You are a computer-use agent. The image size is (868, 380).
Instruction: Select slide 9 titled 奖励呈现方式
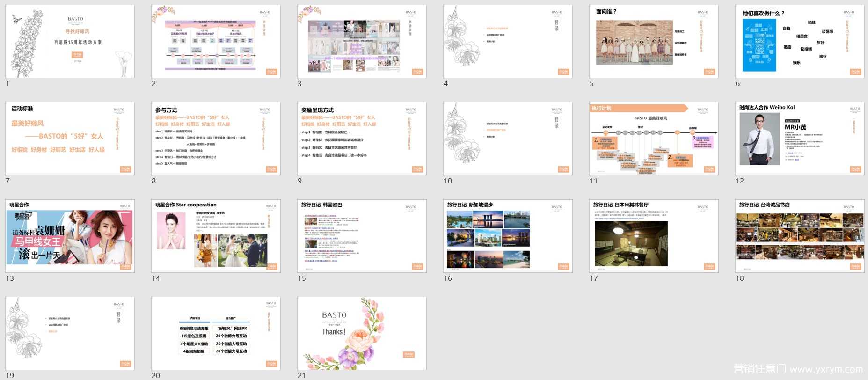click(362, 139)
